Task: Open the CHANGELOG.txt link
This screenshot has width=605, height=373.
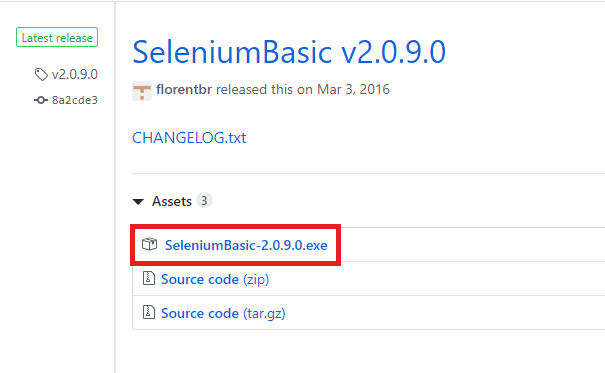Action: coord(189,138)
